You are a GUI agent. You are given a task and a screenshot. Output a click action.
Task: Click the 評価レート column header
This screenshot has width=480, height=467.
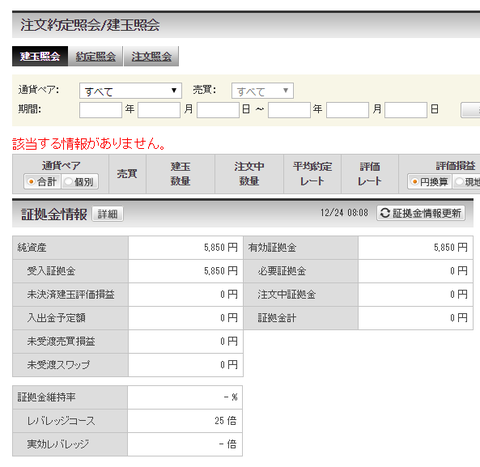[370, 174]
